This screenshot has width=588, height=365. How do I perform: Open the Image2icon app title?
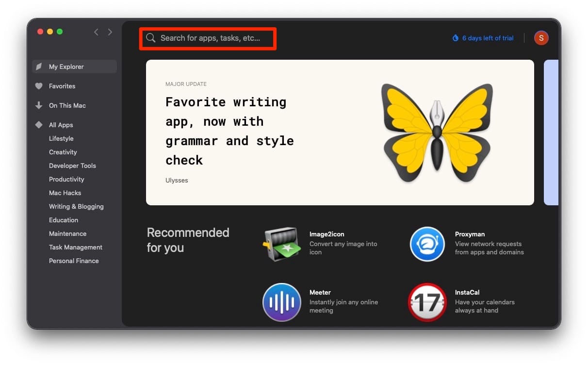(x=327, y=234)
